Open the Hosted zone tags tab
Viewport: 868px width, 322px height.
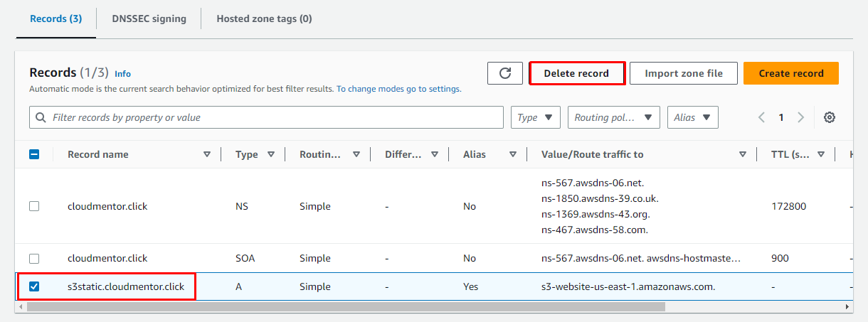point(264,19)
